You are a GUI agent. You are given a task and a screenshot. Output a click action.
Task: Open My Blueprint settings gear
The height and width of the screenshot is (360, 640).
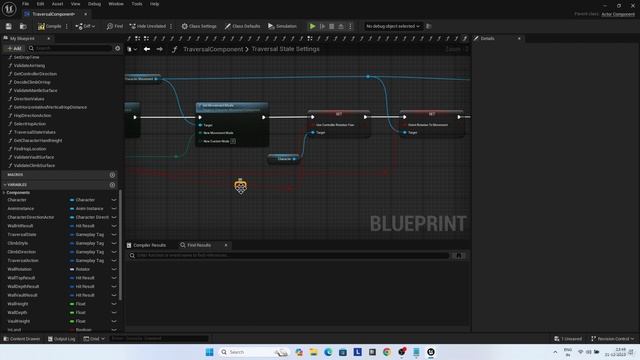[x=118, y=48]
